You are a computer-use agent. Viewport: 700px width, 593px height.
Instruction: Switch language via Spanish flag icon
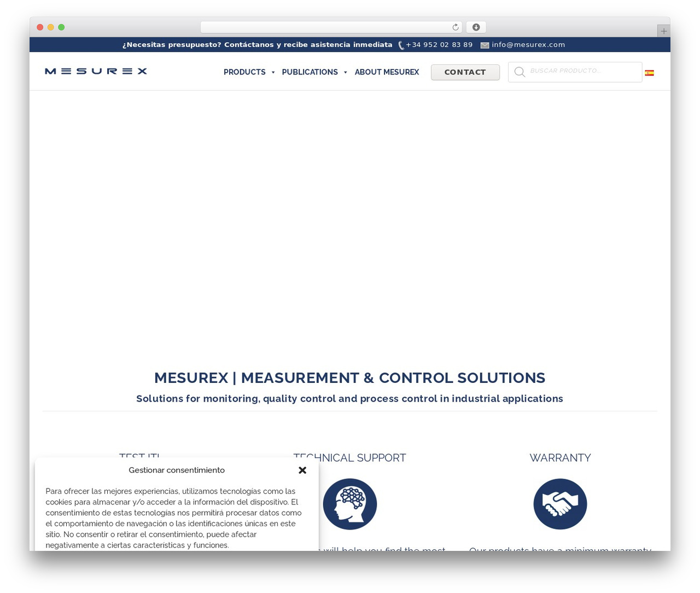tap(649, 73)
